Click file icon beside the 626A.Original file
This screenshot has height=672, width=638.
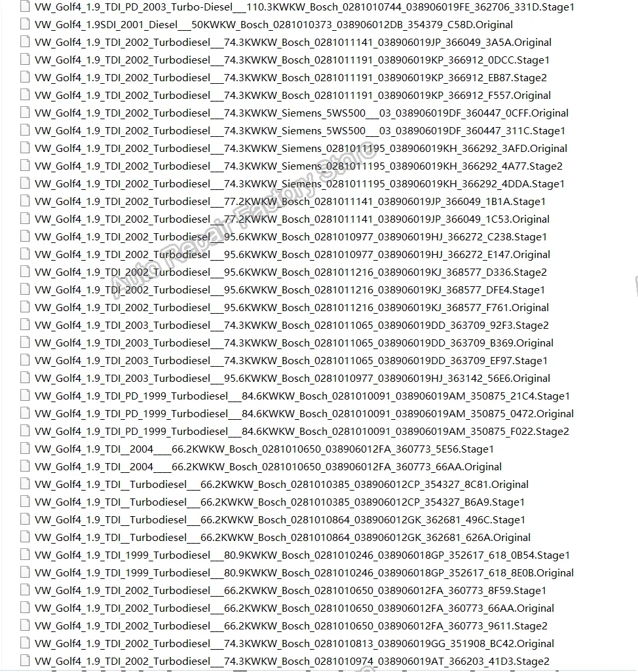[x=25, y=537]
